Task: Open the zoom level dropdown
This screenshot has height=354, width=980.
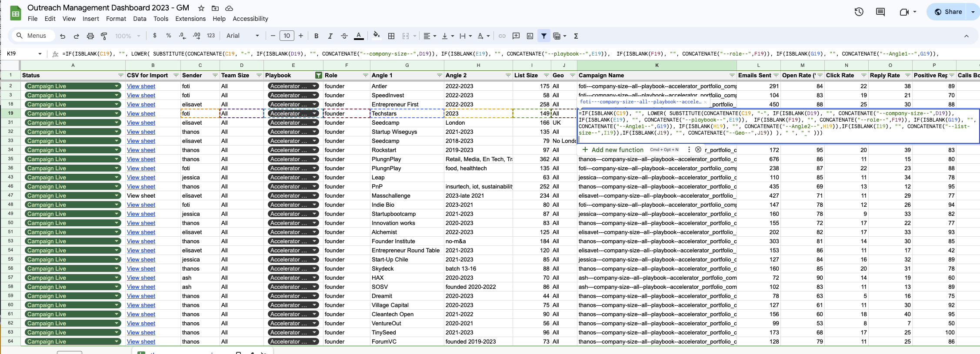Action: [x=127, y=36]
